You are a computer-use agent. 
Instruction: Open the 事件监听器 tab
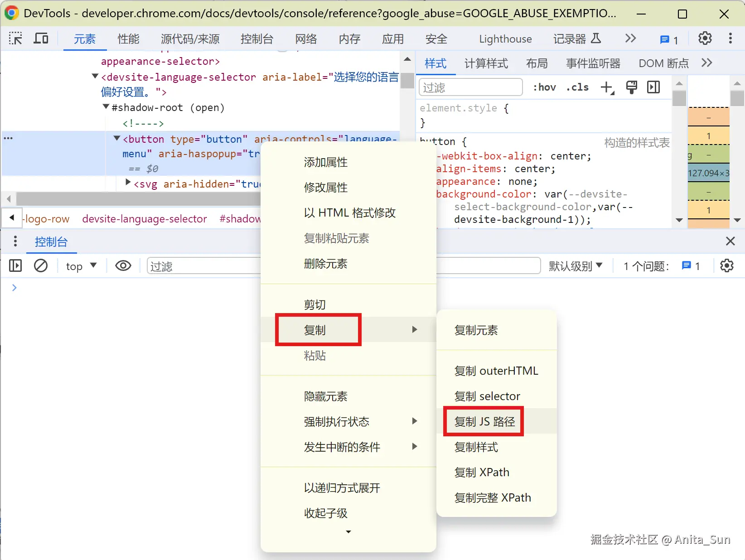(593, 63)
